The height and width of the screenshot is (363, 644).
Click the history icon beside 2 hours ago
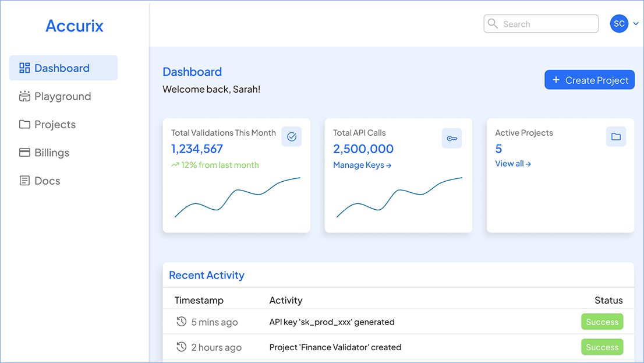[x=181, y=347]
